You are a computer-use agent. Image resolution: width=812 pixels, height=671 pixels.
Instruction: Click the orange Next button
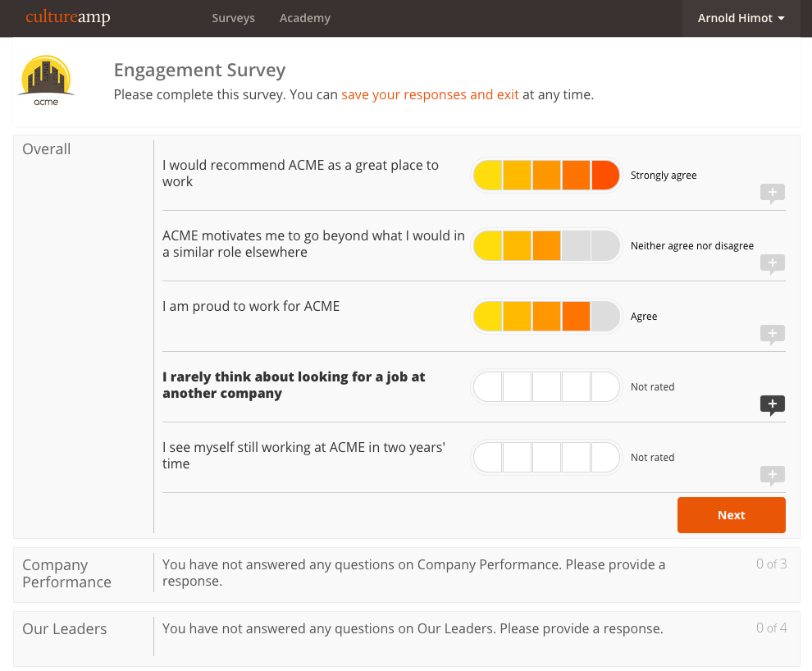[x=731, y=515]
